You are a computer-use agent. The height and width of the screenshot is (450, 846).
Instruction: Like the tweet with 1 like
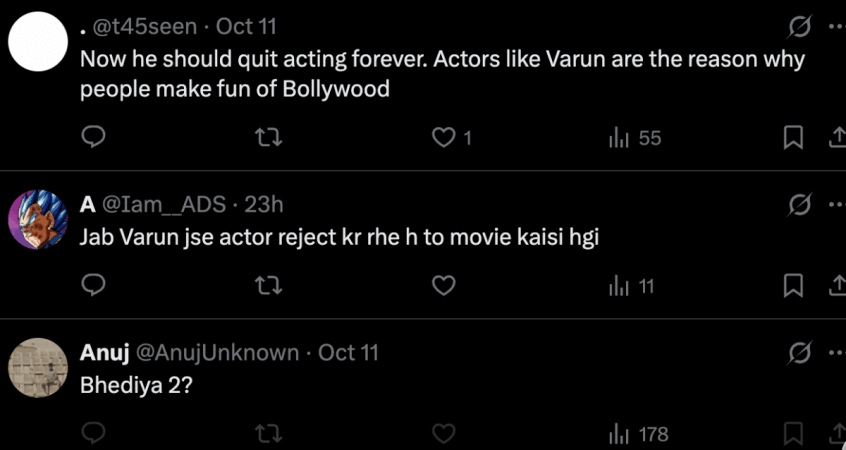click(x=443, y=138)
